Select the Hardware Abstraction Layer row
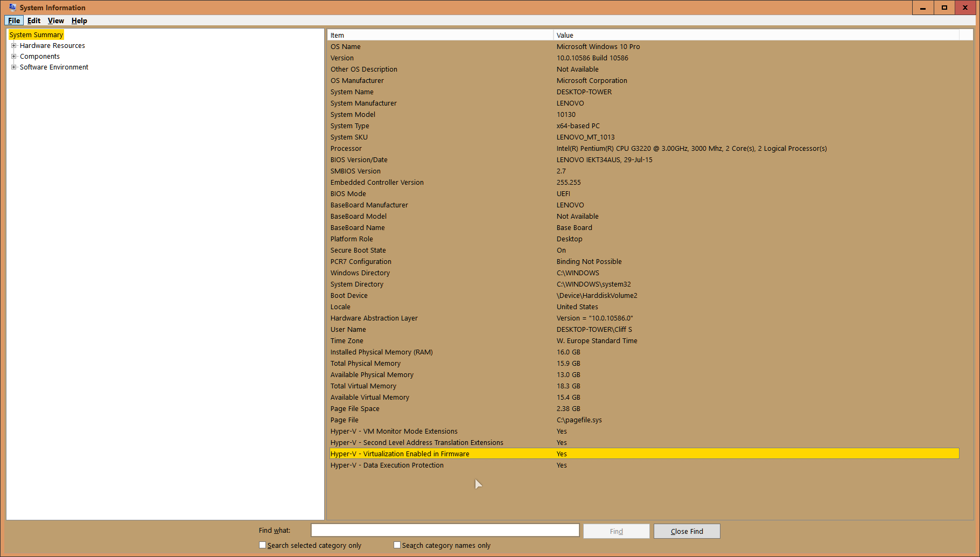This screenshot has width=980, height=557. coord(644,318)
